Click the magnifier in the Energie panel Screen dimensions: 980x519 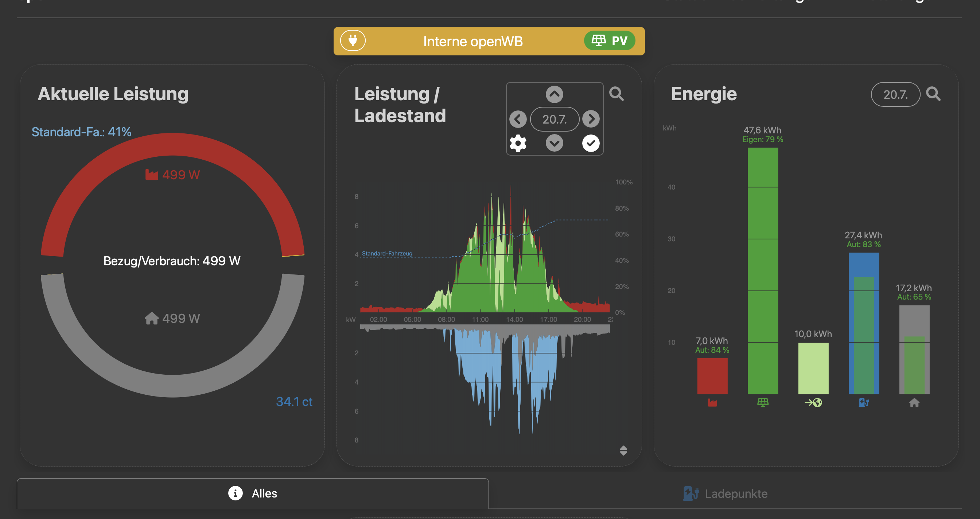[x=933, y=94]
